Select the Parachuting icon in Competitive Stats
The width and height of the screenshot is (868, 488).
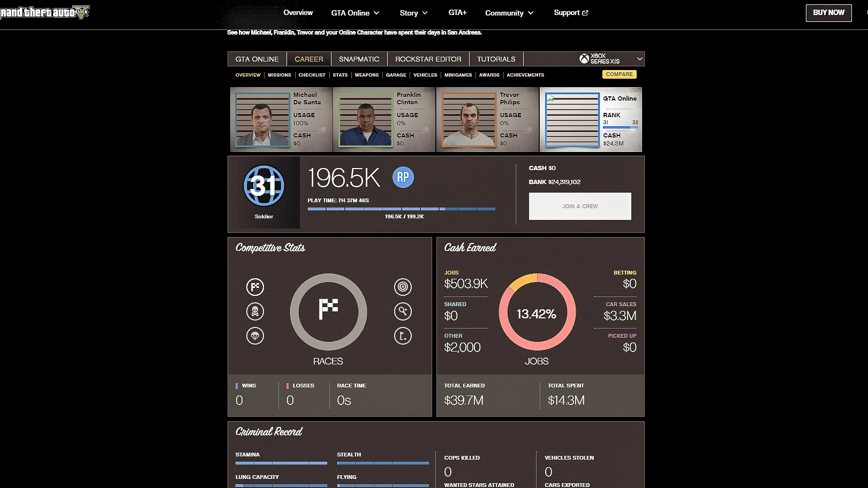(x=255, y=335)
